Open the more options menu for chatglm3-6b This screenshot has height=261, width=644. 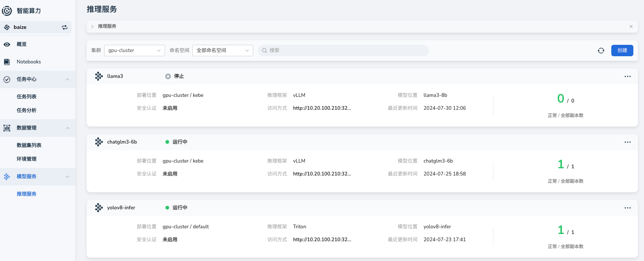click(x=627, y=142)
